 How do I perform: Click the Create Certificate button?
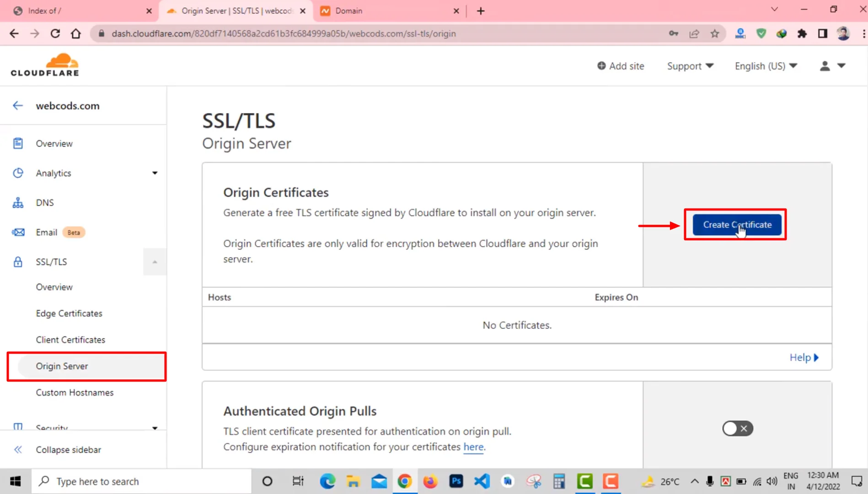pos(737,225)
